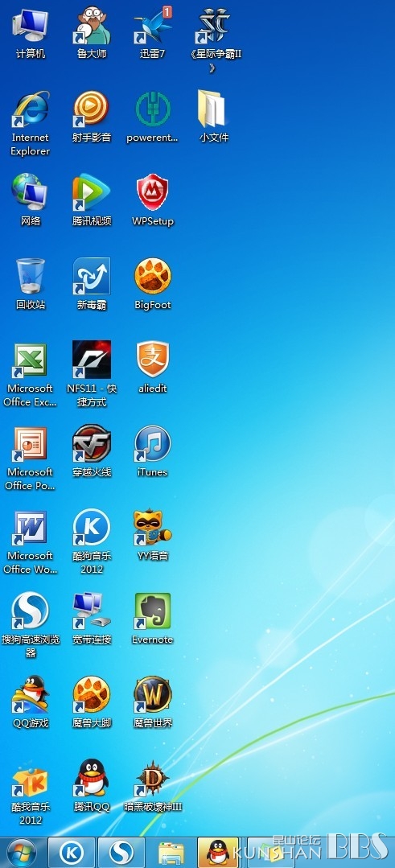Click the iTunes shortcut icon
The width and height of the screenshot is (395, 868).
coord(153,443)
